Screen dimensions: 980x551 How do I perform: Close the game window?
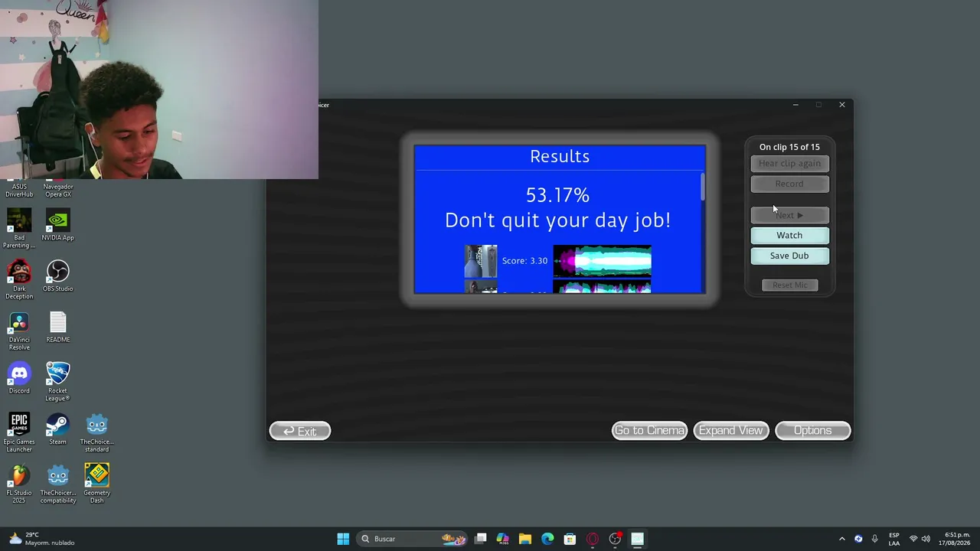click(842, 105)
